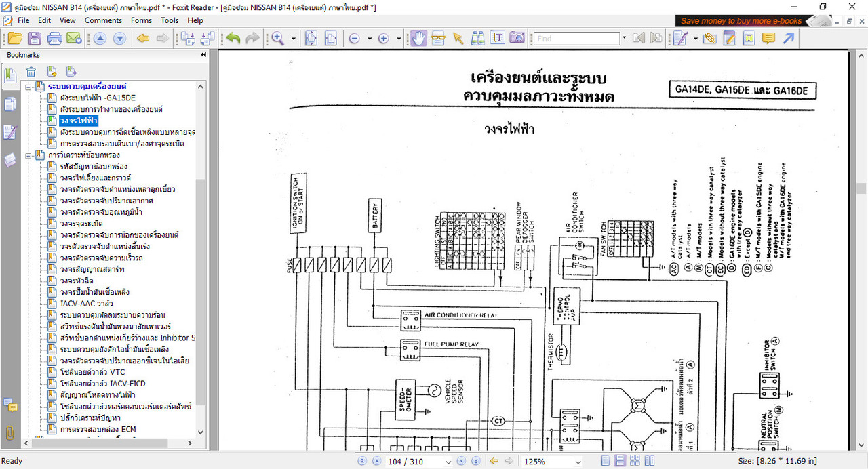
Task: Open bookmark การตรวจสอบกล่อง ECM
Action: (98, 429)
